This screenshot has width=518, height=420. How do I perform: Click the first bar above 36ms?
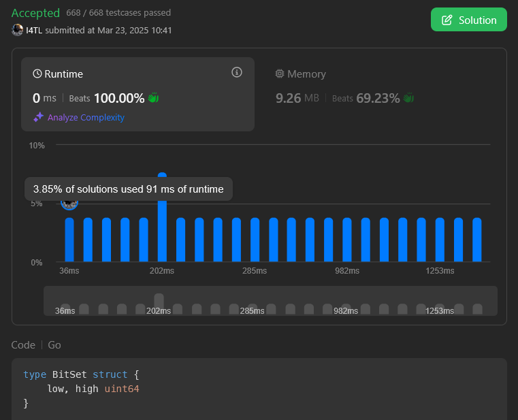69,240
